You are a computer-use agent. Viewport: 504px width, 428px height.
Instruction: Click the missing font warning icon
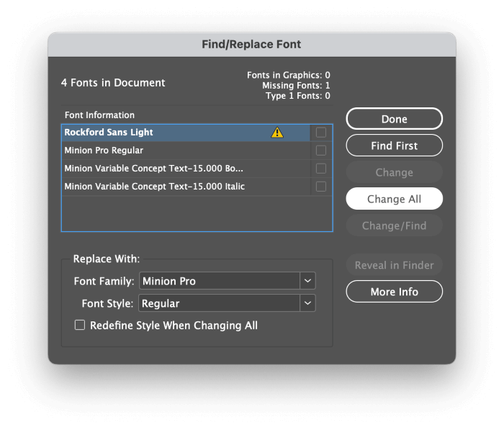pyautogui.click(x=277, y=133)
